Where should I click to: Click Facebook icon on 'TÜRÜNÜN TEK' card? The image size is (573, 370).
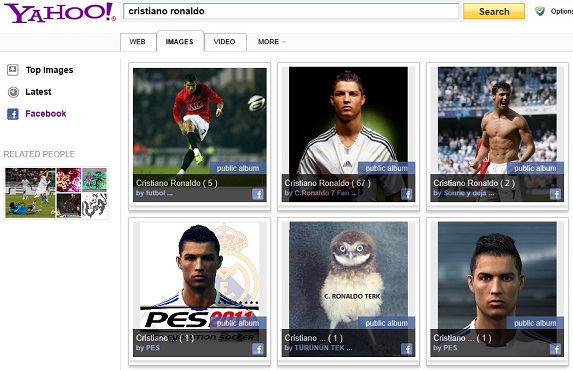(407, 349)
